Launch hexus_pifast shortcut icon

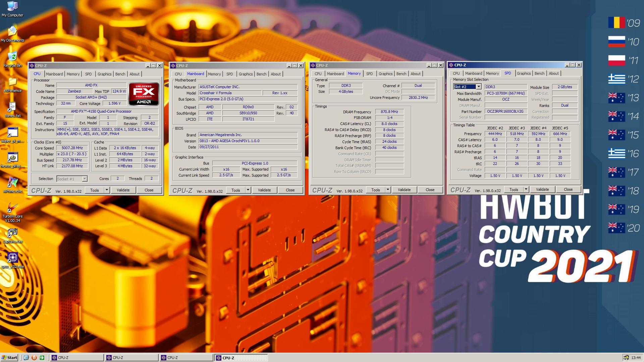pyautogui.click(x=12, y=160)
